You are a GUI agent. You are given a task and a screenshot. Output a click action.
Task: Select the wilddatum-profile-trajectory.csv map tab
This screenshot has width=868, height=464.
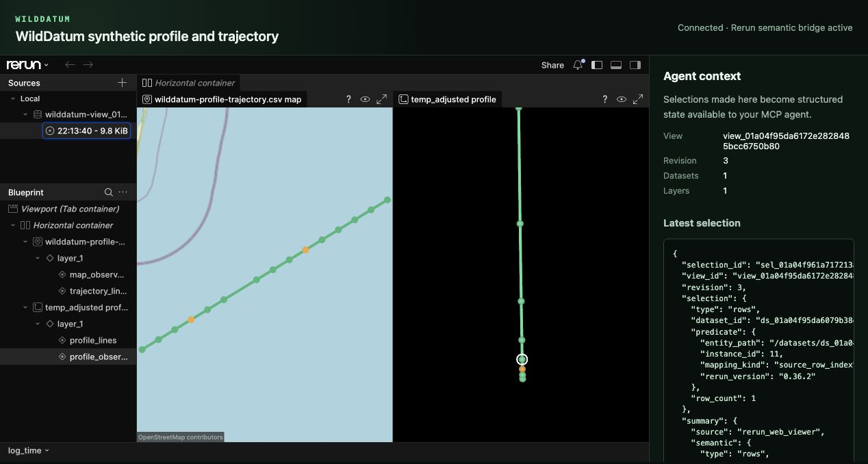point(221,99)
